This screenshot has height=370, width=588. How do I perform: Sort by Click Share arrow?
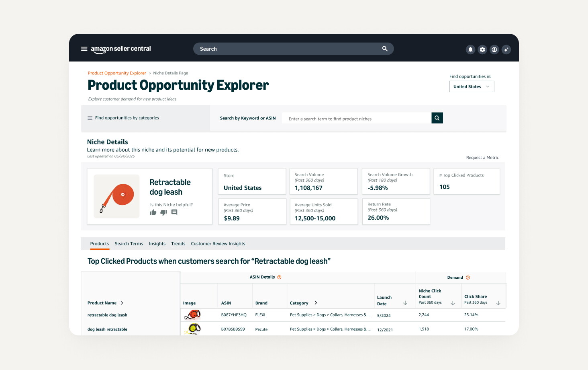pos(498,303)
